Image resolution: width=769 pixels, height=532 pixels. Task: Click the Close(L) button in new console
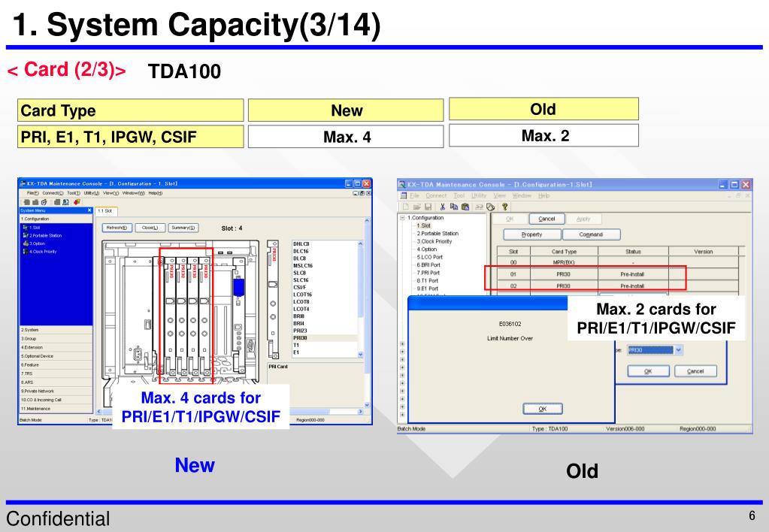tap(150, 228)
